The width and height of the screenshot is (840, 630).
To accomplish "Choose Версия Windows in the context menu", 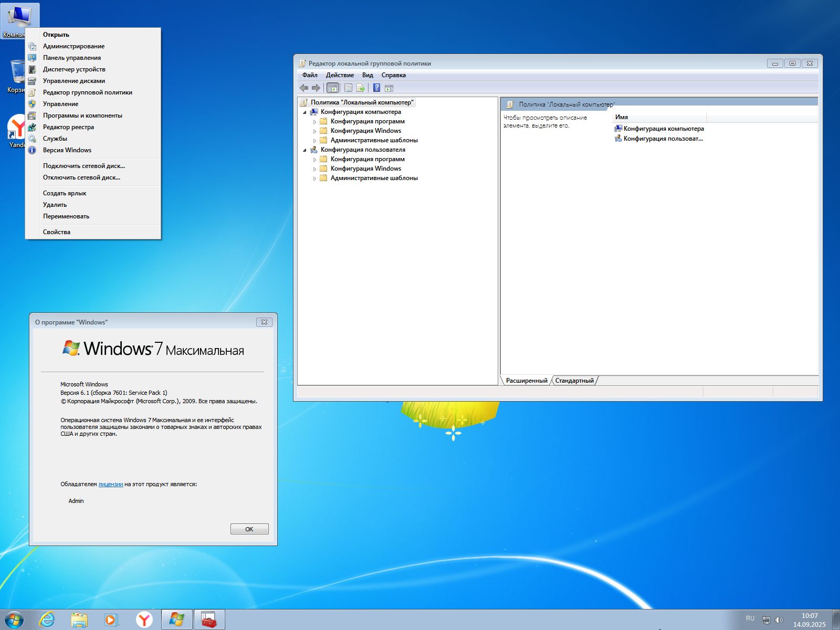I will pos(93,150).
